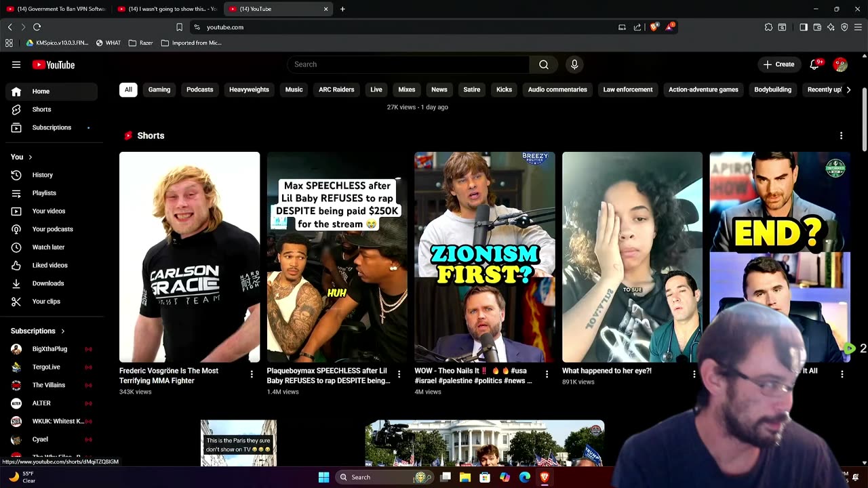The height and width of the screenshot is (488, 868).
Task: Open Brave VPN shield icon
Action: click(x=844, y=27)
